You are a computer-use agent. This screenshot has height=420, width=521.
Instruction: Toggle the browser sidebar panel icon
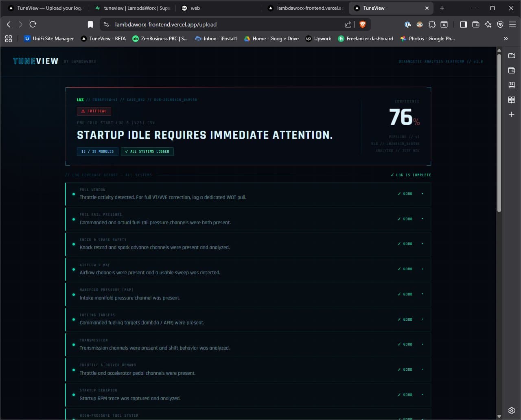pyautogui.click(x=463, y=24)
